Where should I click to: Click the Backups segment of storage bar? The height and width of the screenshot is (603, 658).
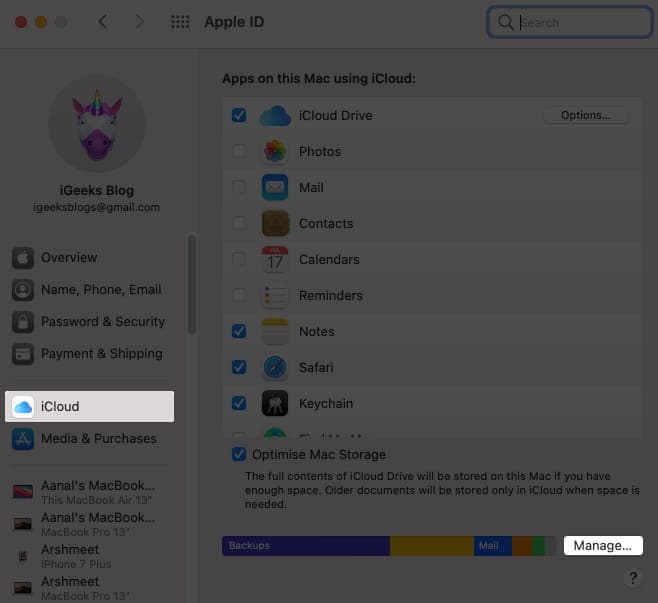(x=306, y=546)
